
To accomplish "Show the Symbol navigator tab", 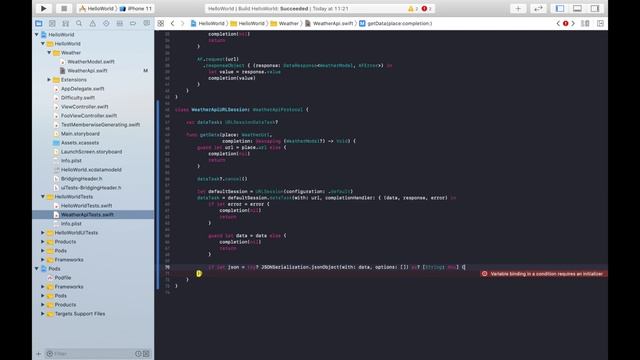I will [66, 23].
